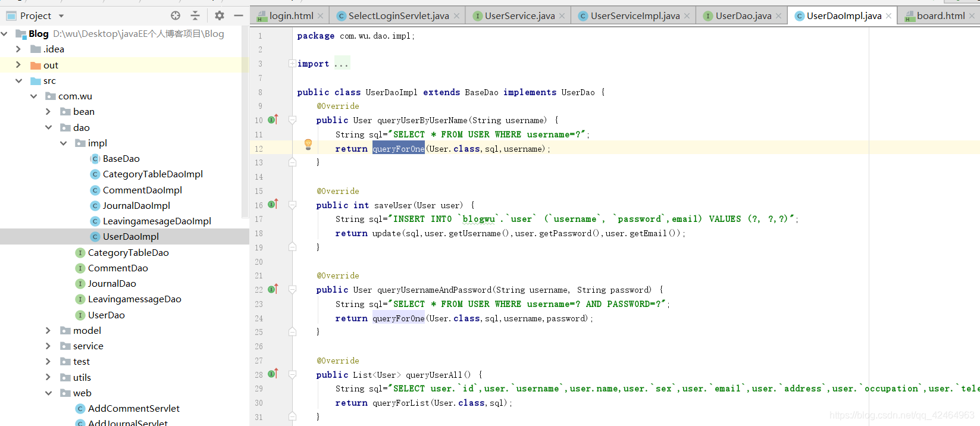Fold the queryUserByUserName method on line 10

pos(292,120)
